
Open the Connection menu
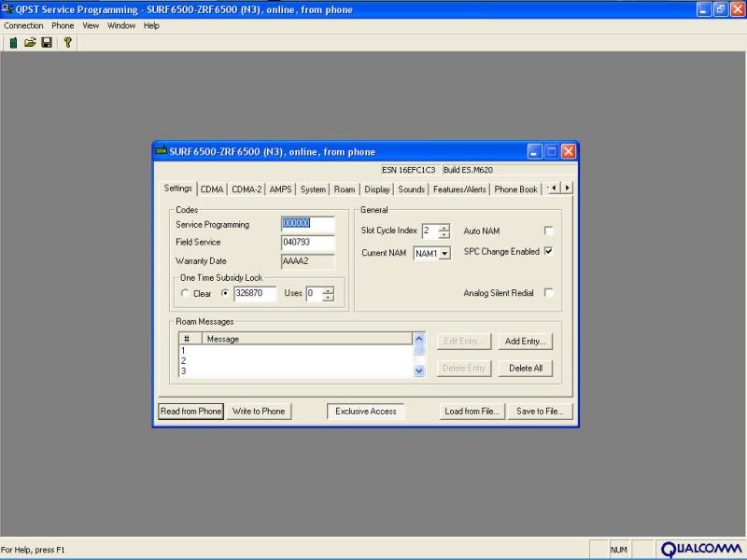click(23, 26)
